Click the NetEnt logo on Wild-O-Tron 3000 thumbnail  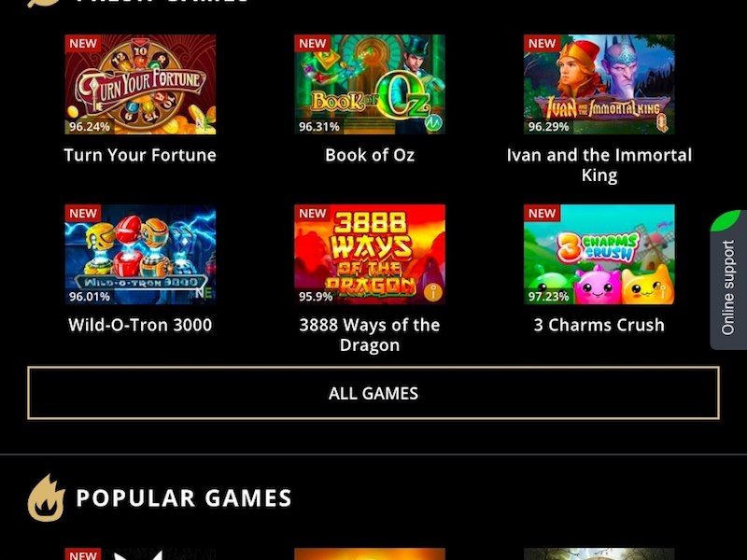click(x=204, y=293)
